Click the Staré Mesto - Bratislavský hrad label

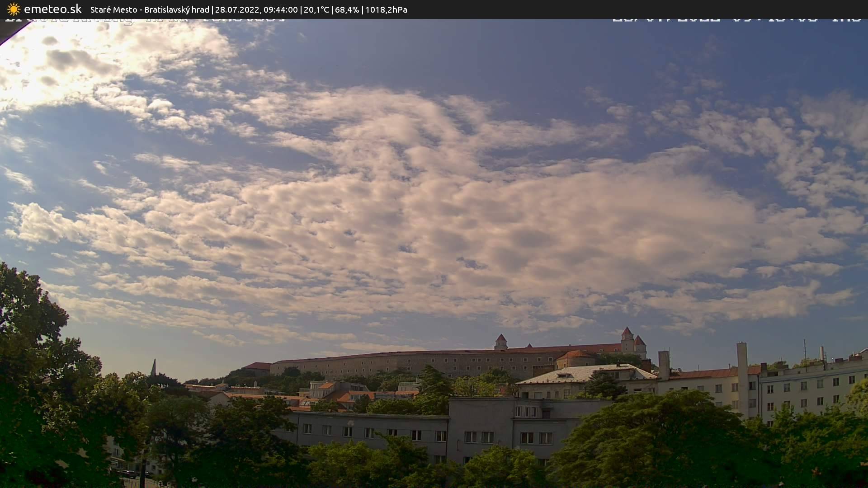[149, 9]
